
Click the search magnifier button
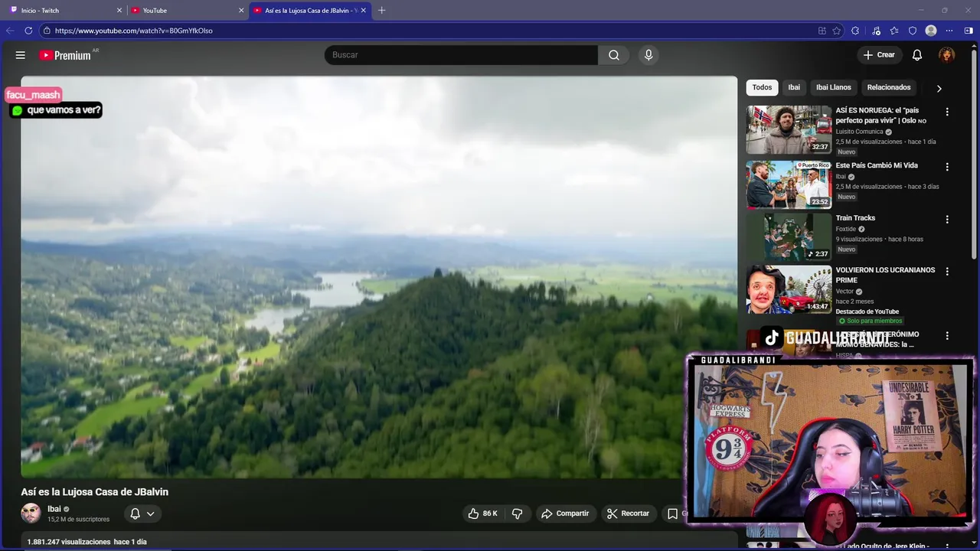click(614, 55)
